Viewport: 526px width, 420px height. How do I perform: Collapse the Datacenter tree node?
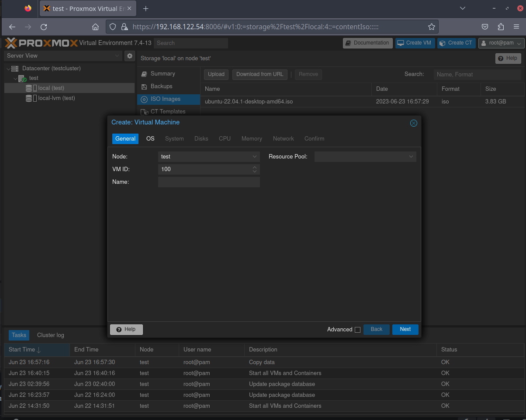point(8,69)
